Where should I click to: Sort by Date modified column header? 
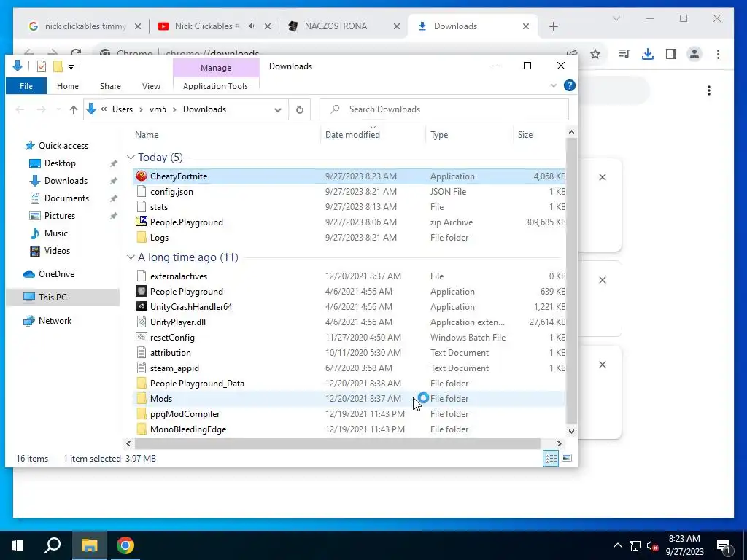click(352, 135)
